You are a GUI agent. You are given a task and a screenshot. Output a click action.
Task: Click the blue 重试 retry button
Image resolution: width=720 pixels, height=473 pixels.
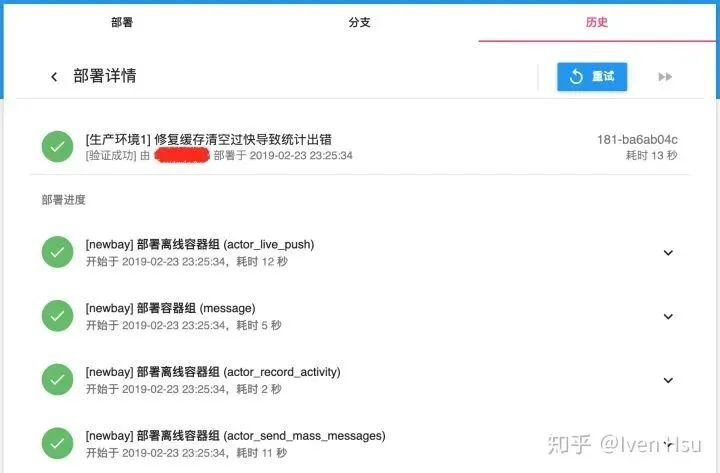click(x=592, y=77)
